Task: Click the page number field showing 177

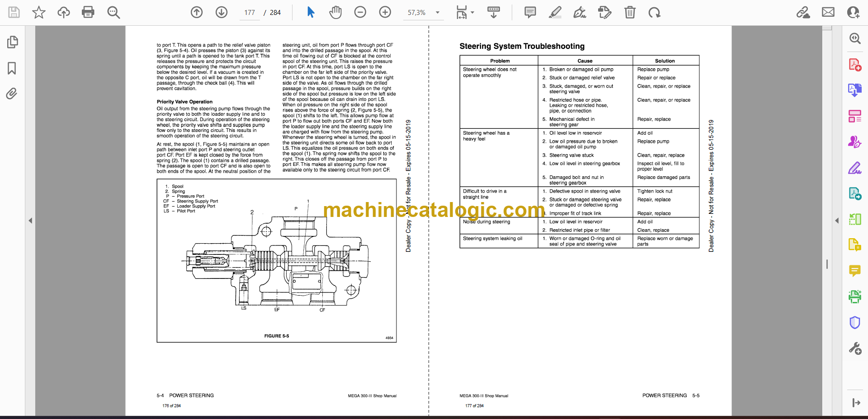Action: tap(250, 13)
